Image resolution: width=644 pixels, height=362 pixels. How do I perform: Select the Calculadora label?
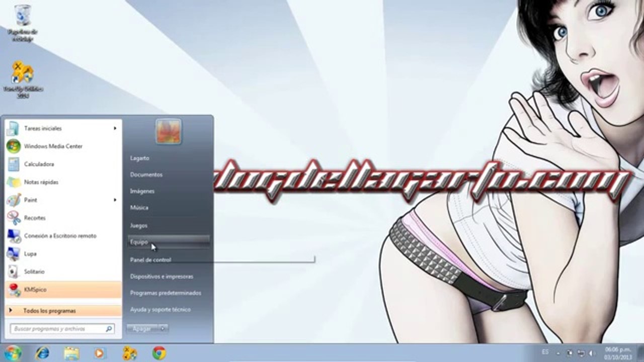pos(39,164)
